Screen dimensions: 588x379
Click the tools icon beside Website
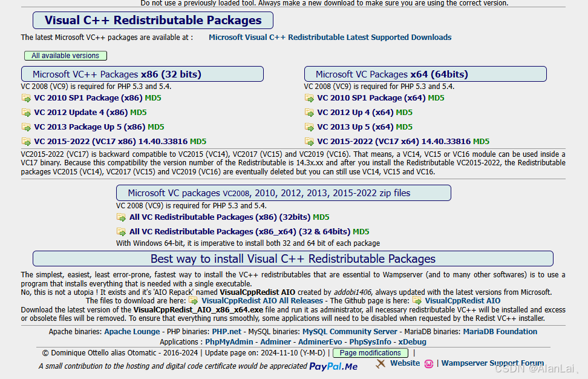coord(381,363)
